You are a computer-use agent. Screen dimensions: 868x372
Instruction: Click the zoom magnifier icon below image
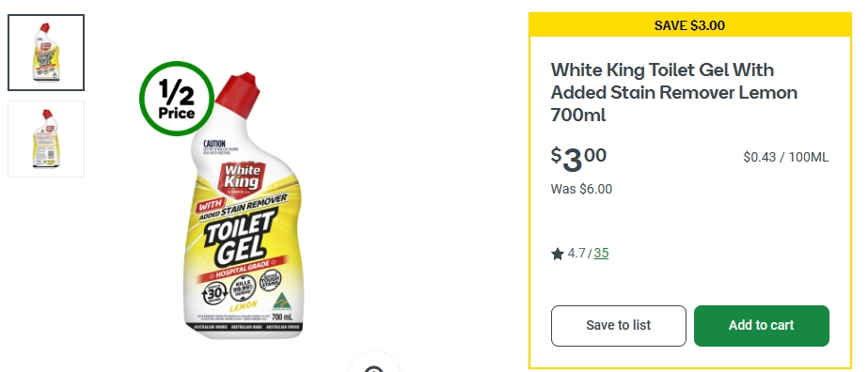tap(374, 364)
